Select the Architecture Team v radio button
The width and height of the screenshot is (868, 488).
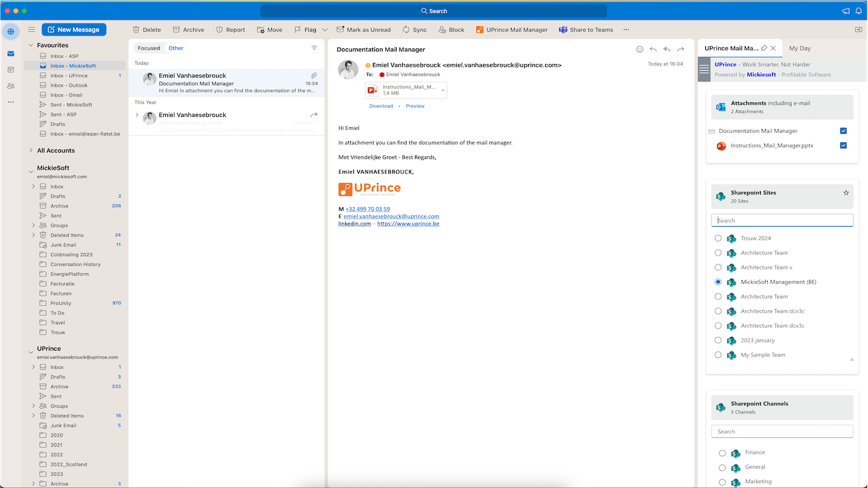pos(718,268)
